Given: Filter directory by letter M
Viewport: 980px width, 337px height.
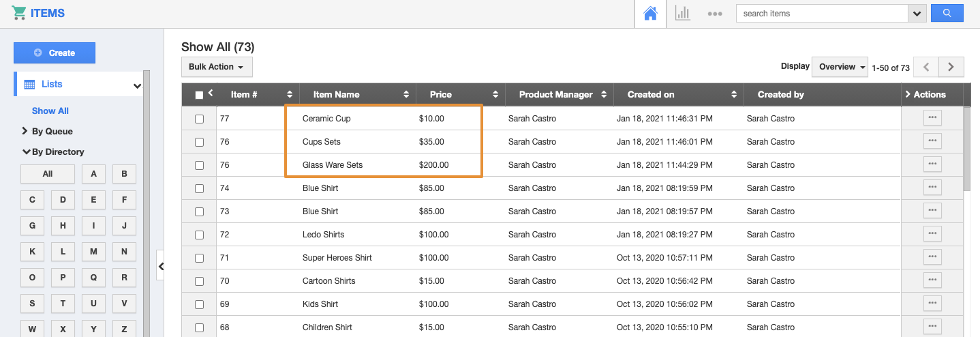Looking at the screenshot, I should pos(93,252).
